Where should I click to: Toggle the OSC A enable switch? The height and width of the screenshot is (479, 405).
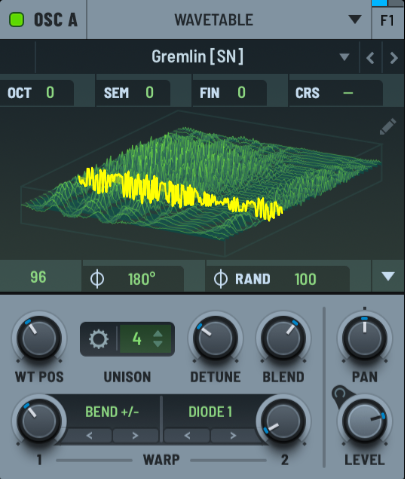tap(16, 20)
